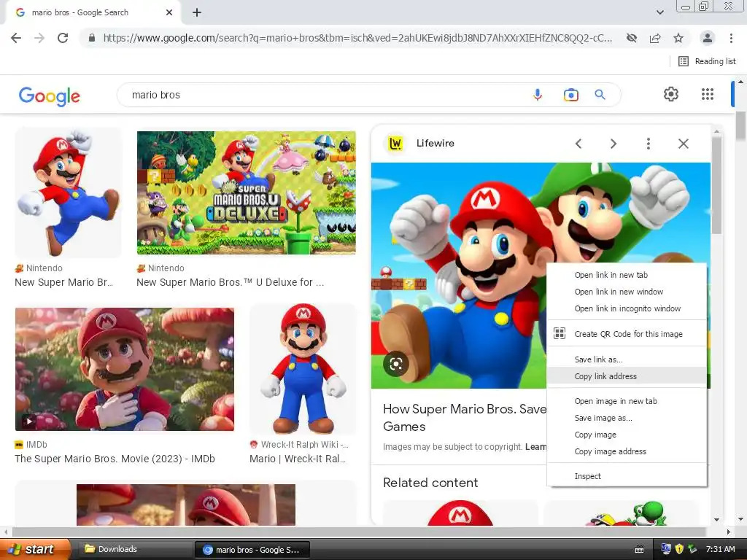Select Save link as...
Viewport: 747px width, 560px height.
[x=627, y=359]
